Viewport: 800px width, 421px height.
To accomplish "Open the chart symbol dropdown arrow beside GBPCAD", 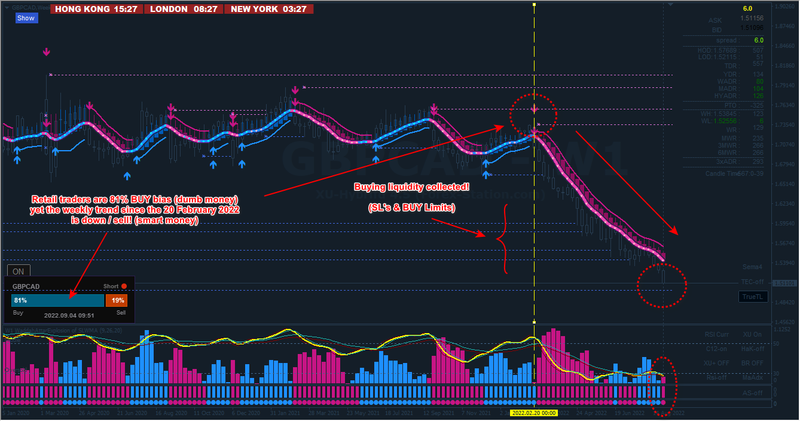I will [x=7, y=8].
